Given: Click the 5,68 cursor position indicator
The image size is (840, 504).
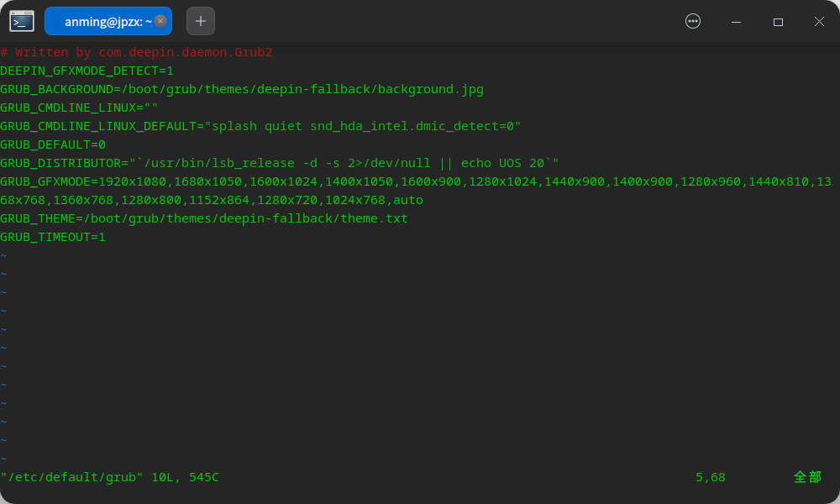Looking at the screenshot, I should coord(710,477).
